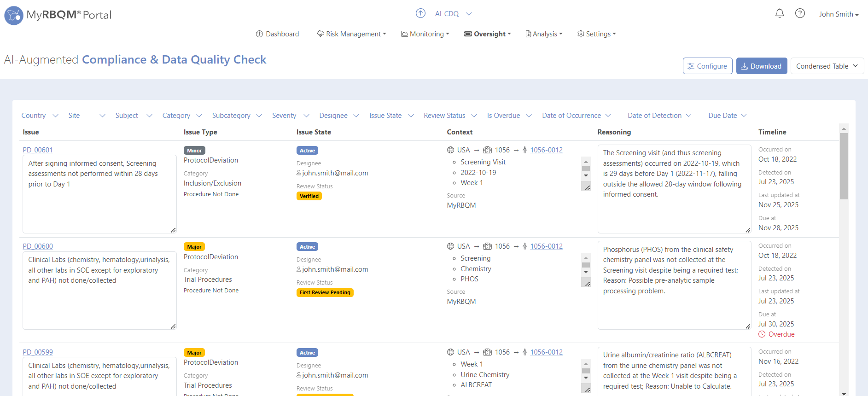
Task: Open the Oversight menu
Action: pyautogui.click(x=487, y=34)
